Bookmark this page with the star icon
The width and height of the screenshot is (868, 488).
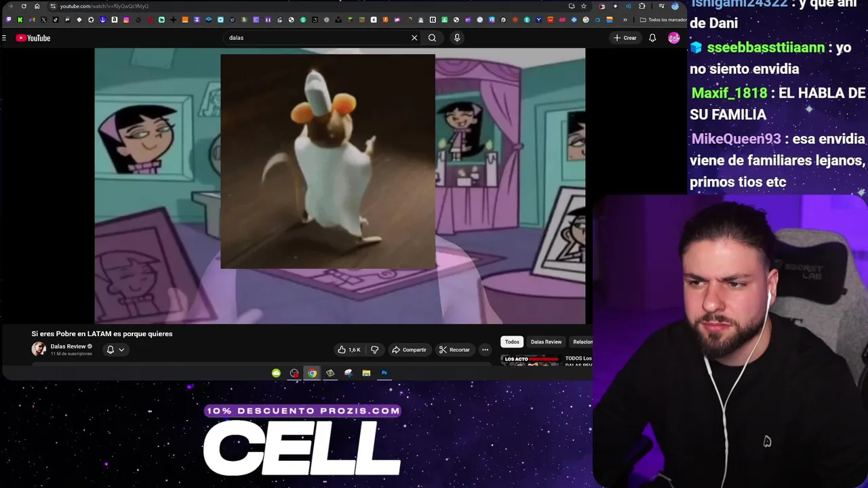point(583,6)
